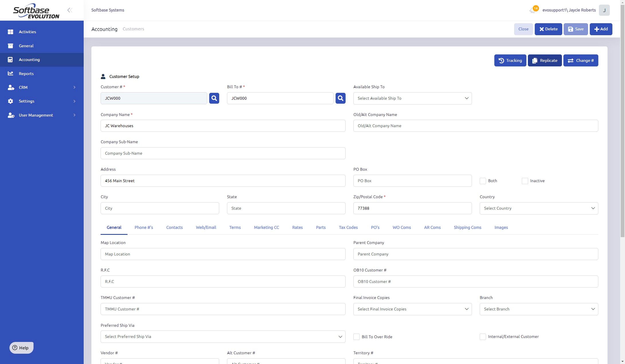
Task: Expand the Settings menu in sidebar
Action: 42,101
